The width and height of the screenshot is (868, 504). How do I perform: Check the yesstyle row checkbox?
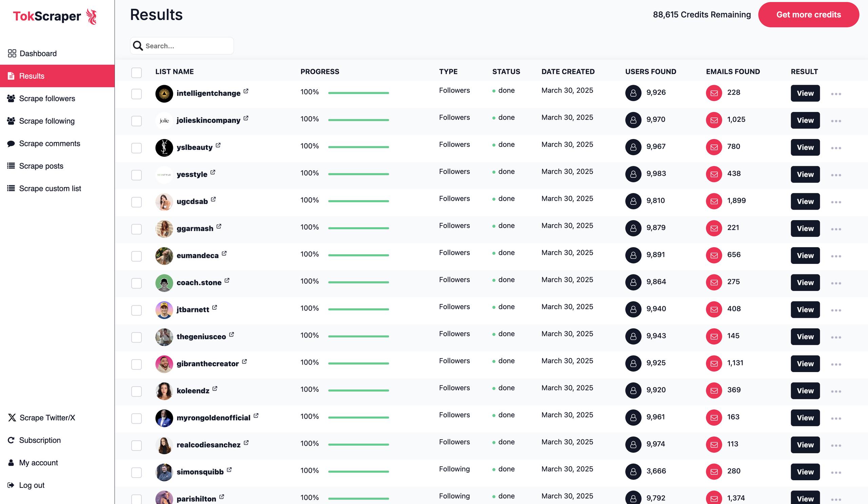tap(136, 175)
